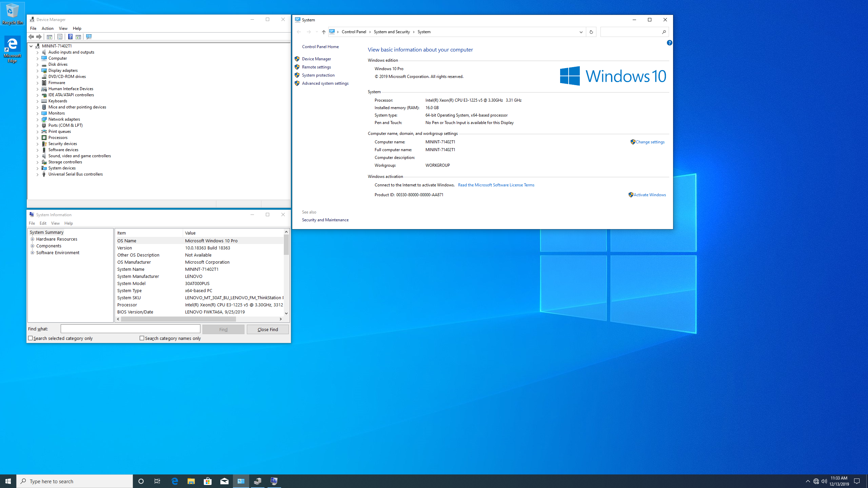This screenshot has width=868, height=488.
Task: Click Show/Hide Action Pane icon in Device Manager
Action: click(78, 37)
